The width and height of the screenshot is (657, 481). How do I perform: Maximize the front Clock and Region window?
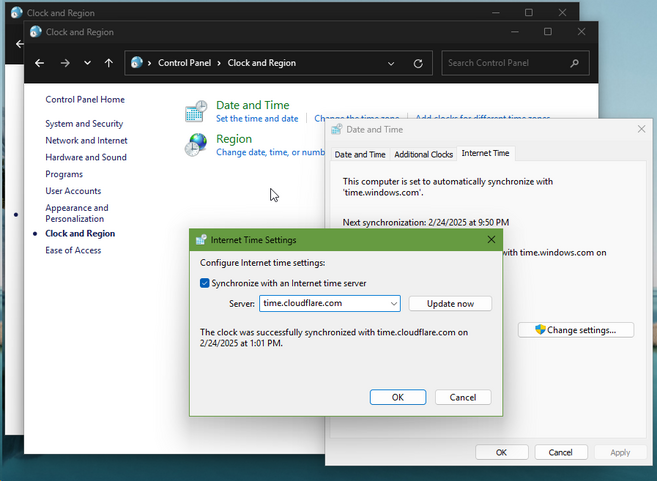[x=548, y=31]
